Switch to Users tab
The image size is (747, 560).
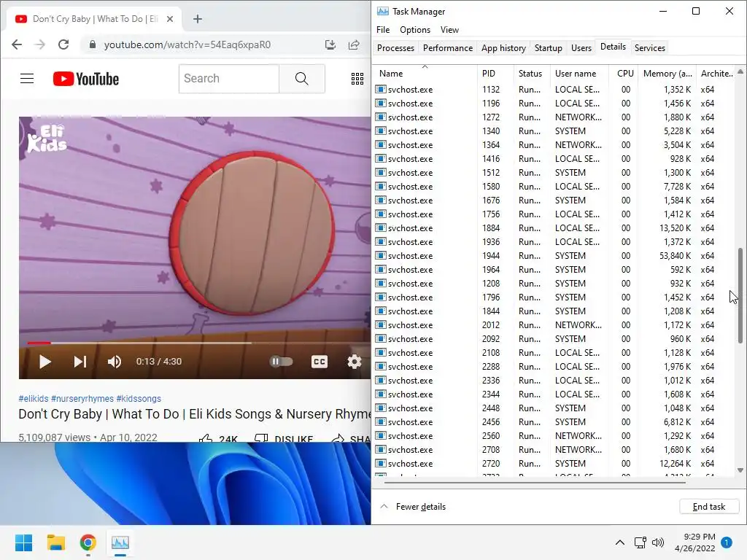581,47
